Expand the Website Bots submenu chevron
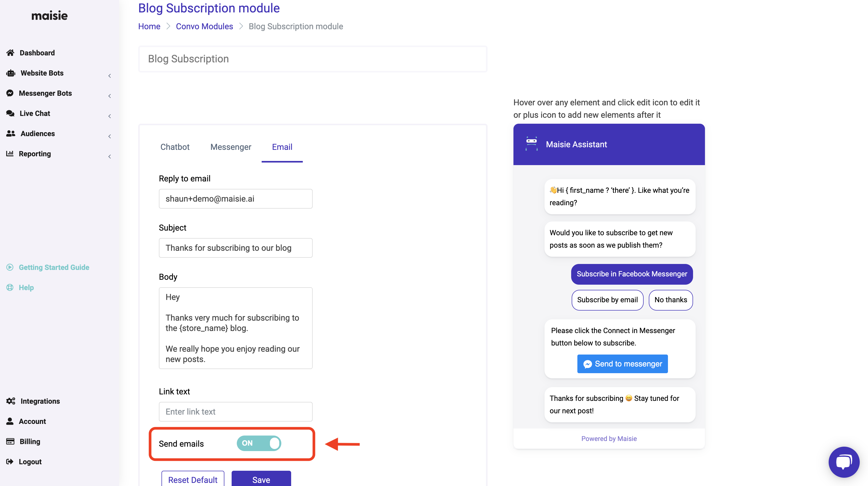This screenshot has height=486, width=868. click(x=109, y=76)
